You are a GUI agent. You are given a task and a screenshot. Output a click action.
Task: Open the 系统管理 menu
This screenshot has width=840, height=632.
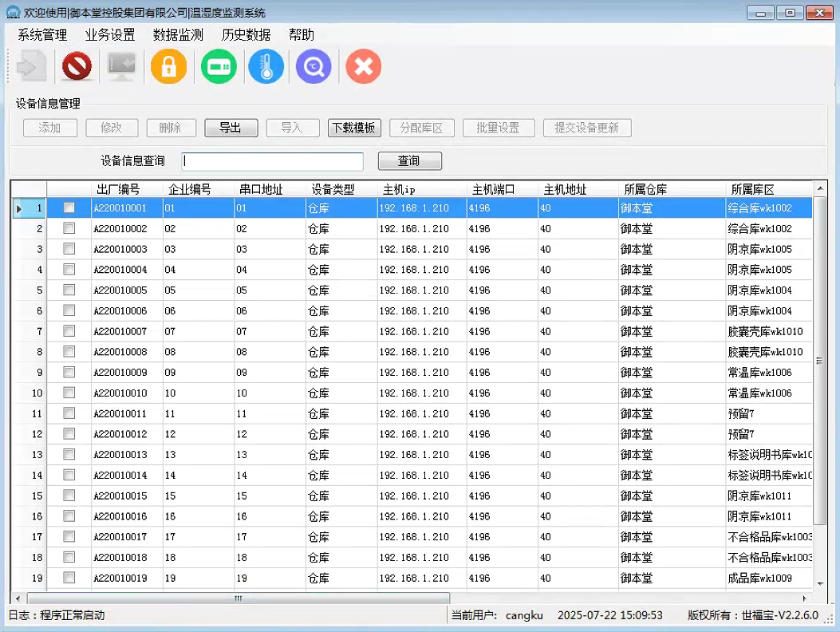point(42,35)
